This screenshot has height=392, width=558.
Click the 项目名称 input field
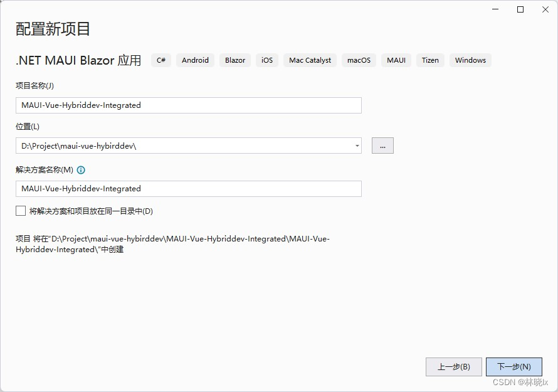tap(188, 105)
